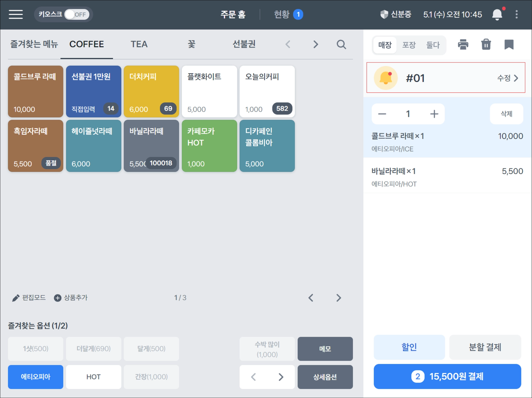The width and height of the screenshot is (532, 398).
Task: Click the printer icon
Action: point(463,45)
